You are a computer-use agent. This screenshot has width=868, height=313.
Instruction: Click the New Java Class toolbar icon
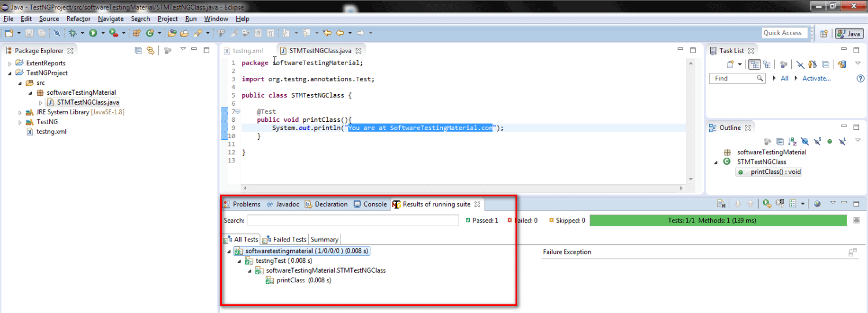[150, 33]
